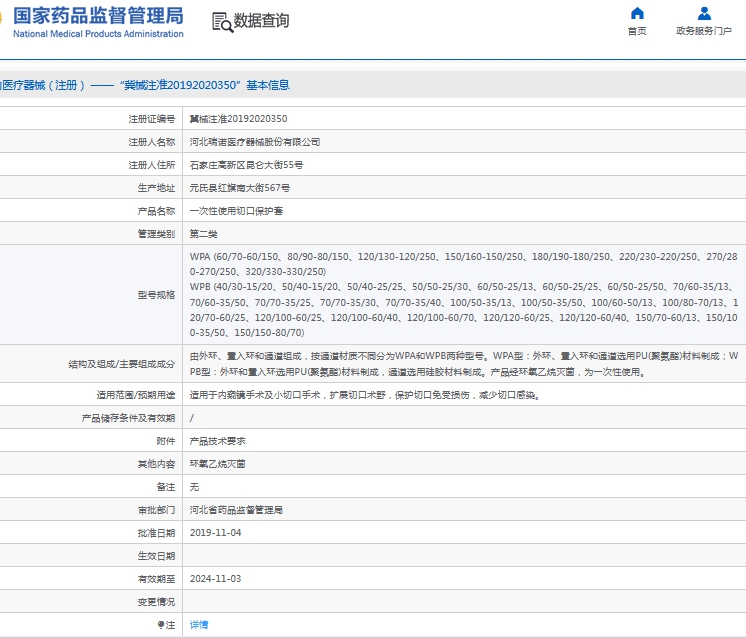746x638 pixels.
Task: Open the 政务服务门户 user portal icon
Action: [704, 13]
